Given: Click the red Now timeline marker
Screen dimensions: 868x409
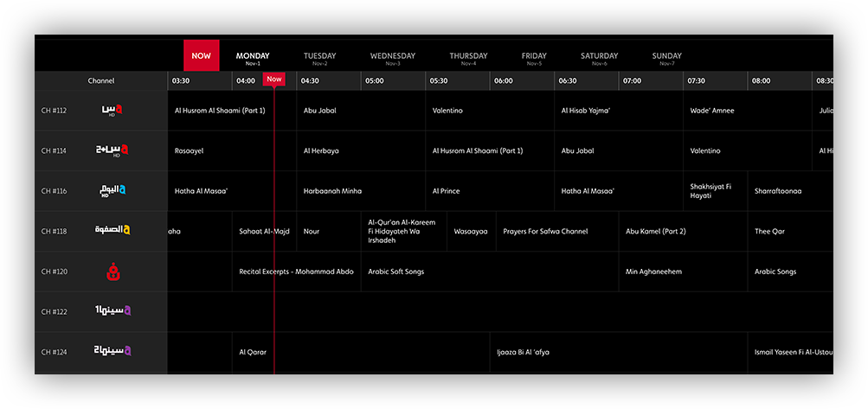Looking at the screenshot, I should point(274,80).
